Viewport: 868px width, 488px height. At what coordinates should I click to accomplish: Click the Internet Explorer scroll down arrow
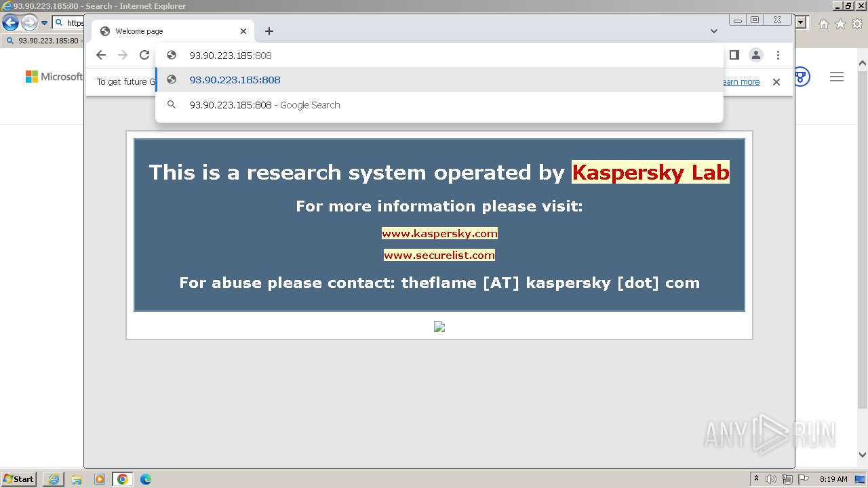click(x=863, y=455)
